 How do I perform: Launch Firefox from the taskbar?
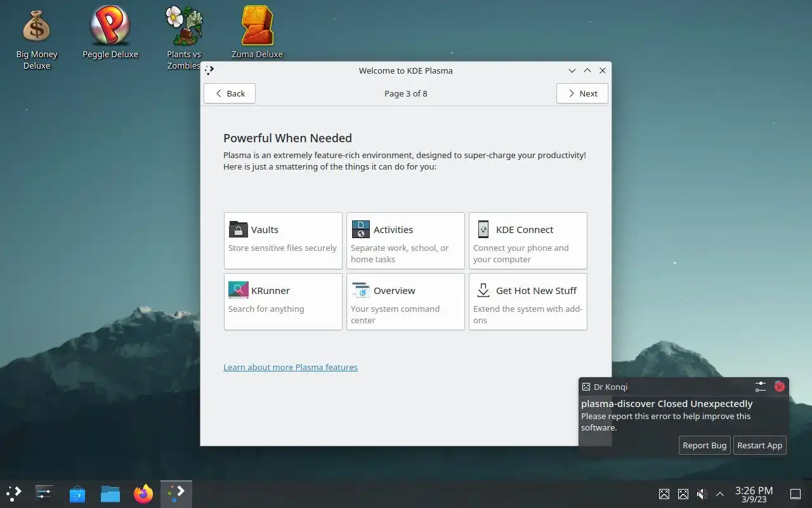coord(143,493)
